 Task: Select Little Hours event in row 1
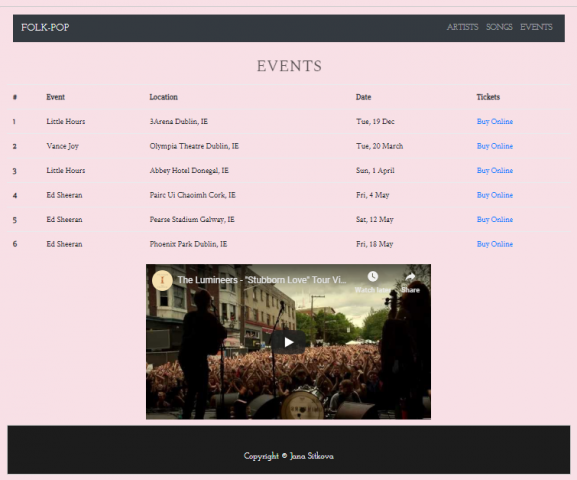pos(66,121)
